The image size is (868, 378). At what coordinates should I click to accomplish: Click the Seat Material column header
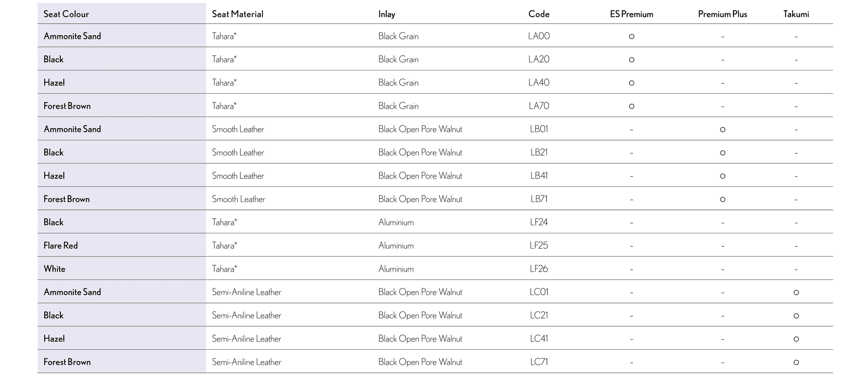[237, 14]
